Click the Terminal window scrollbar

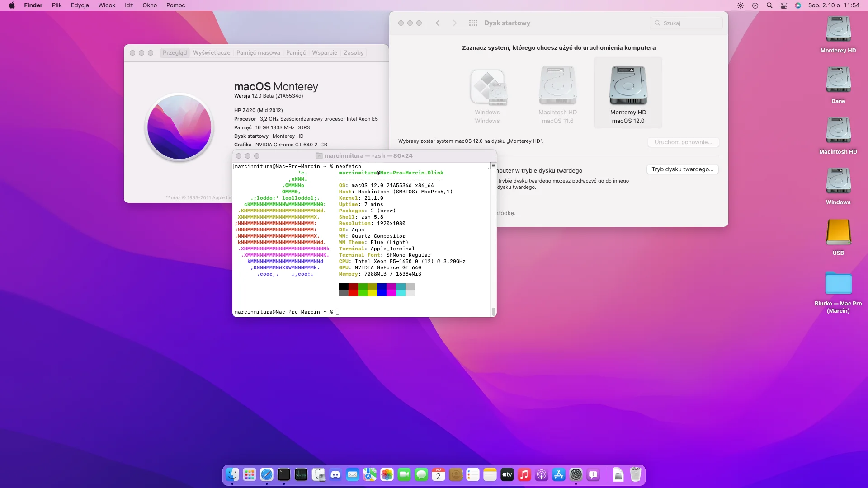click(x=493, y=311)
